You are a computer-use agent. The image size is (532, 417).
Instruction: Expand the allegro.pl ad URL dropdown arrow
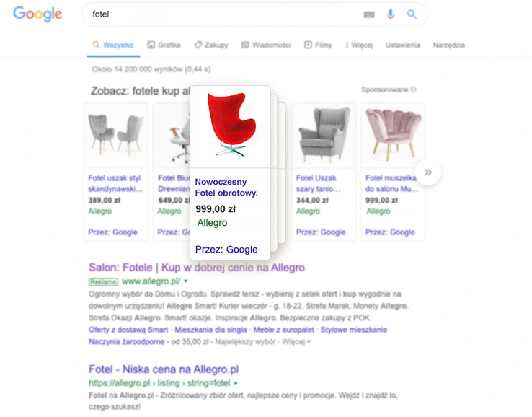[186, 281]
